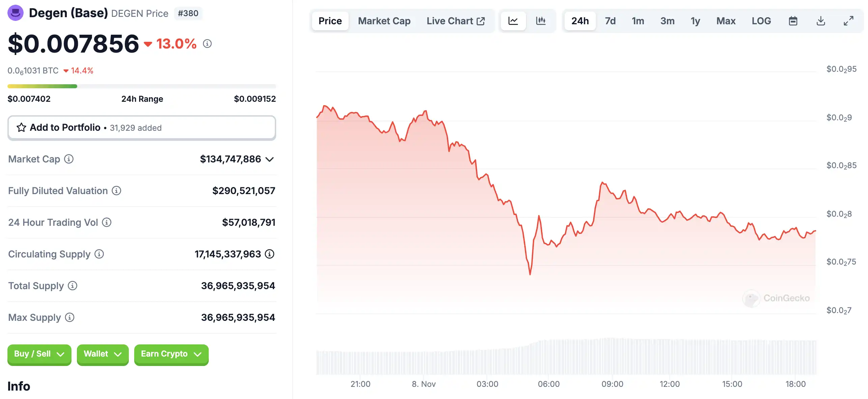The width and height of the screenshot is (868, 399).
Task: Expand chart to fullscreen
Action: (x=848, y=21)
